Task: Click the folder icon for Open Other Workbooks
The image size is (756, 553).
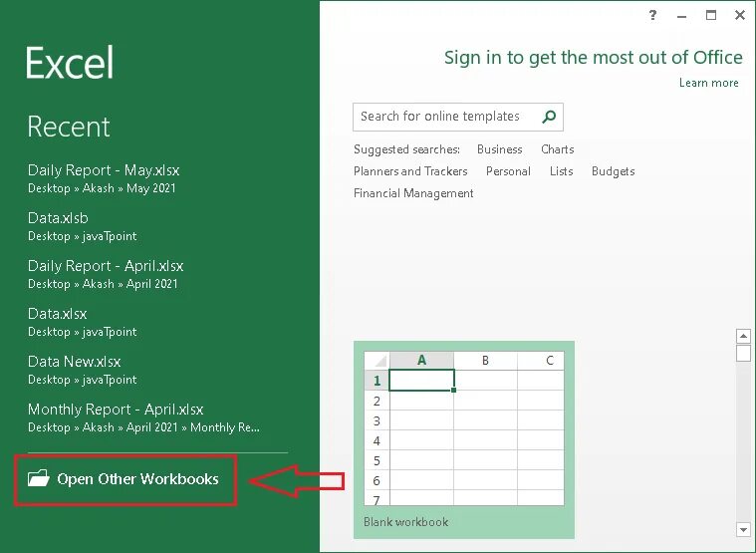Action: (39, 478)
